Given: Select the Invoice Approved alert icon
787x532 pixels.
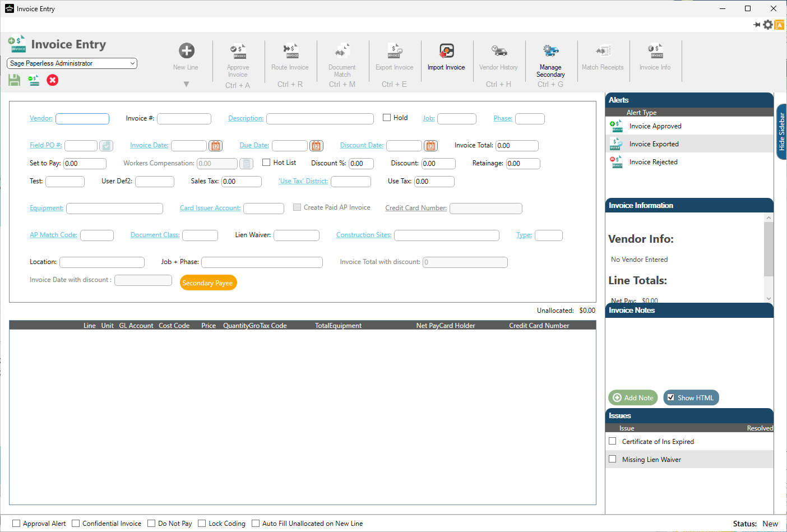Looking at the screenshot, I should click(x=616, y=126).
